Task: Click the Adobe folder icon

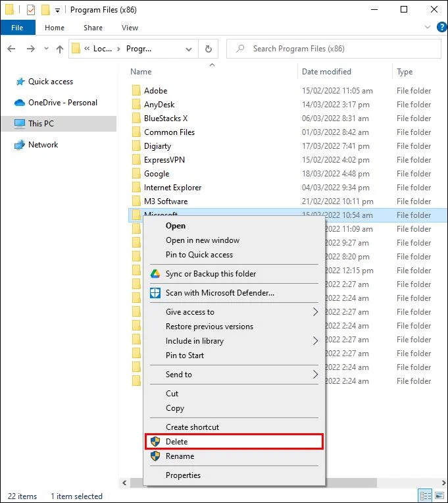Action: pos(136,90)
